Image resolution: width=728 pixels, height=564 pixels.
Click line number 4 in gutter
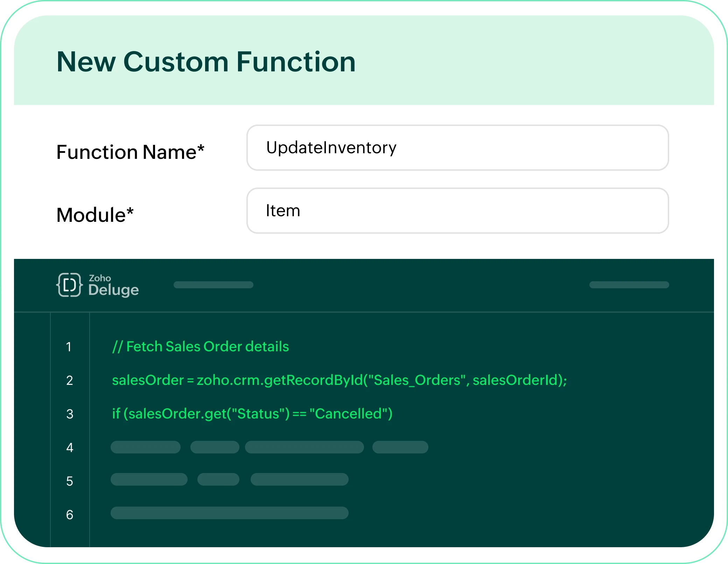[x=70, y=447]
